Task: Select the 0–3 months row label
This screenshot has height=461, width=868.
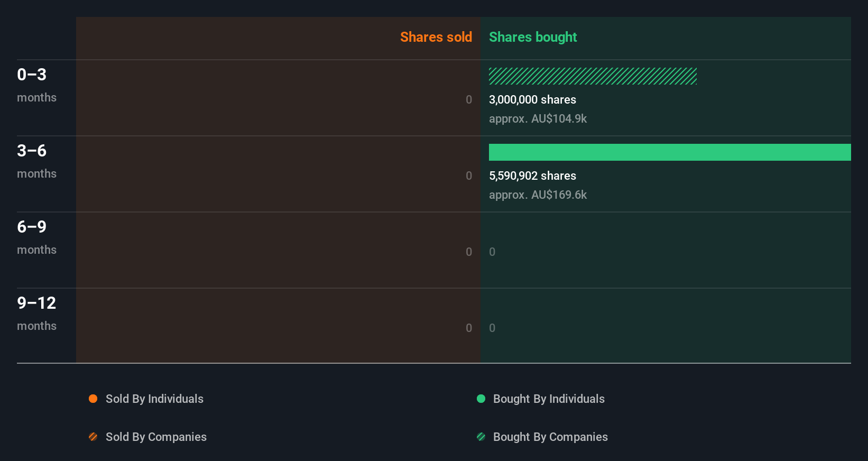Action: 36,85
